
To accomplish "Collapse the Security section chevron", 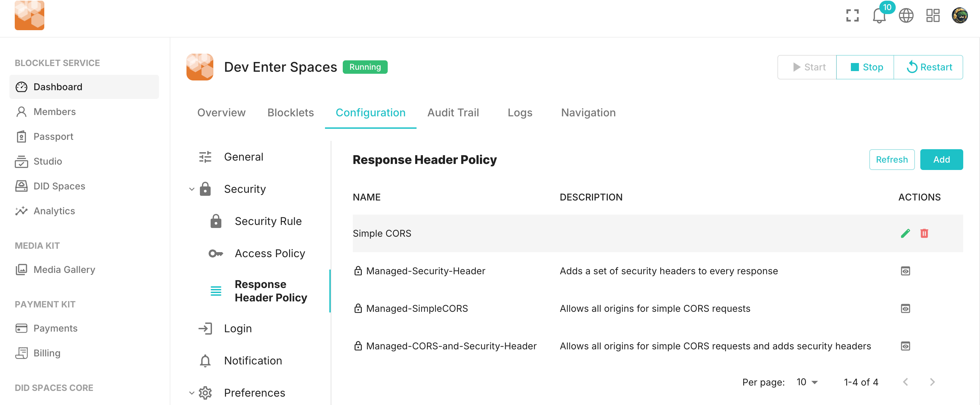I will (x=192, y=189).
